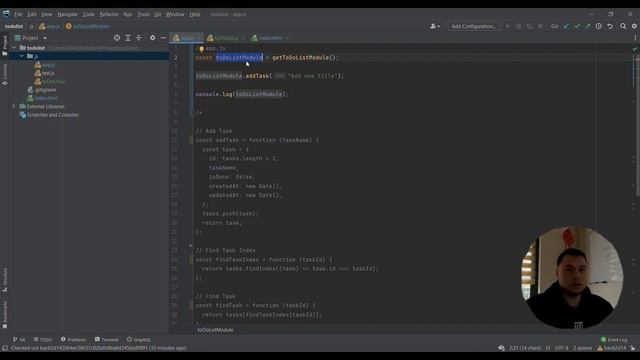Toggle the Project tool window sidebar button
Screen dimensions: 640x360
click(4, 45)
